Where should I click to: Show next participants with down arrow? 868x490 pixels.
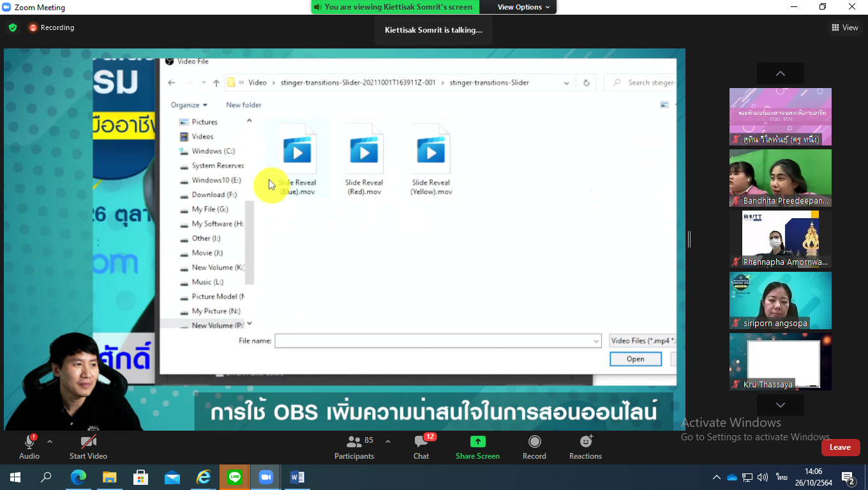click(781, 405)
